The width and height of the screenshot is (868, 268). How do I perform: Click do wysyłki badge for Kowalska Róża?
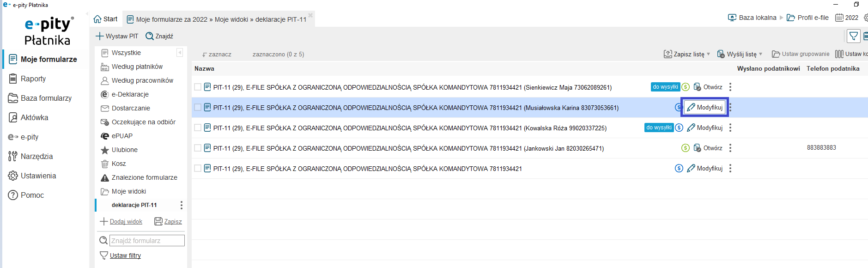coord(659,128)
